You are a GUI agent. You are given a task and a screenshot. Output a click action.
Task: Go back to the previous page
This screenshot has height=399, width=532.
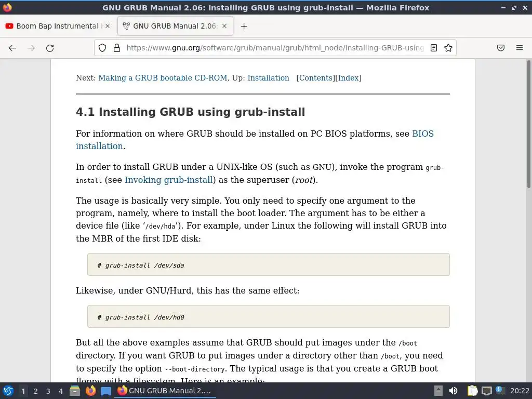[12, 48]
